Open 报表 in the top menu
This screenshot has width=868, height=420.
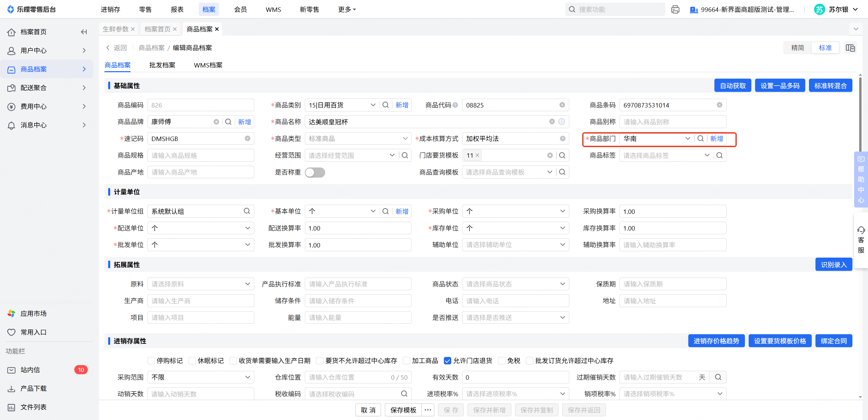(x=177, y=9)
